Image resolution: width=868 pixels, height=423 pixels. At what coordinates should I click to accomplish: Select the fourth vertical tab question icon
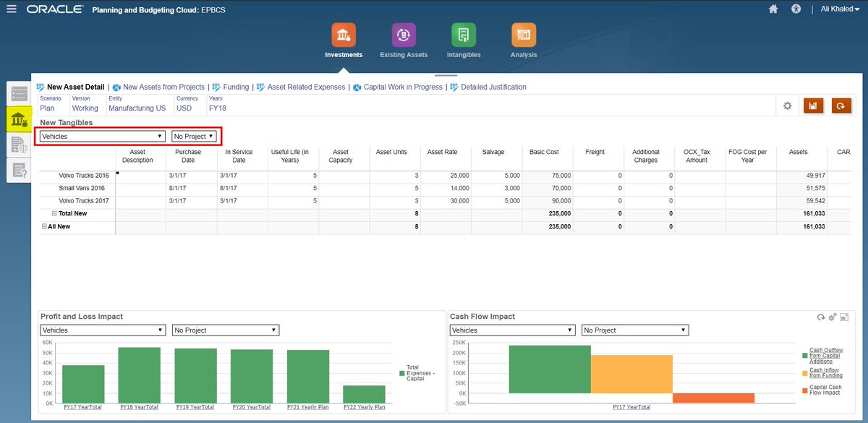(19, 170)
